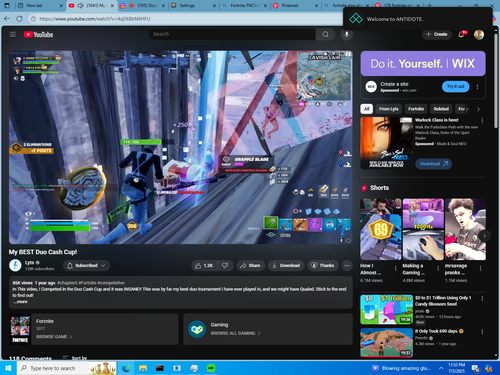Screen dimensions: 500x375
Task: Click the Share button
Action: (x=250, y=265)
